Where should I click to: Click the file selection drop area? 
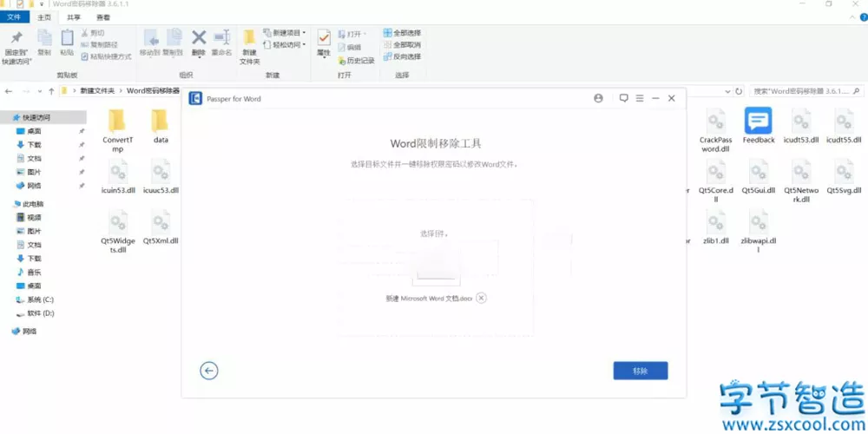(x=435, y=267)
